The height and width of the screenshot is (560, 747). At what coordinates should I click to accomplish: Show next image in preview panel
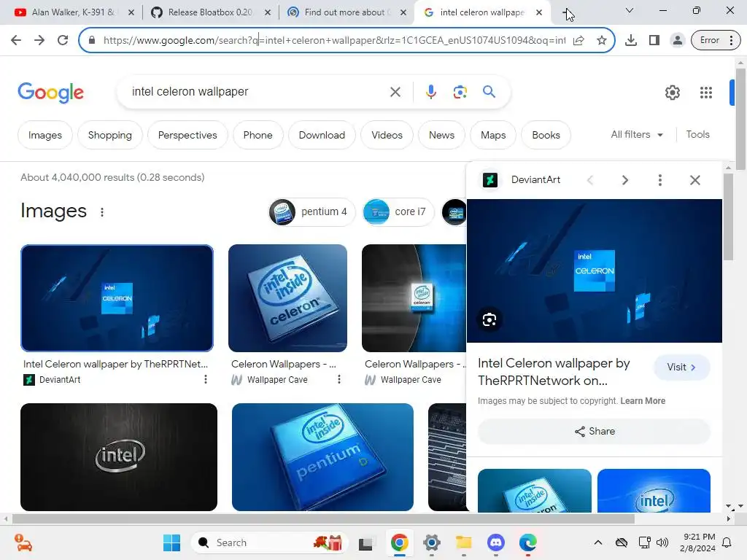(x=625, y=180)
